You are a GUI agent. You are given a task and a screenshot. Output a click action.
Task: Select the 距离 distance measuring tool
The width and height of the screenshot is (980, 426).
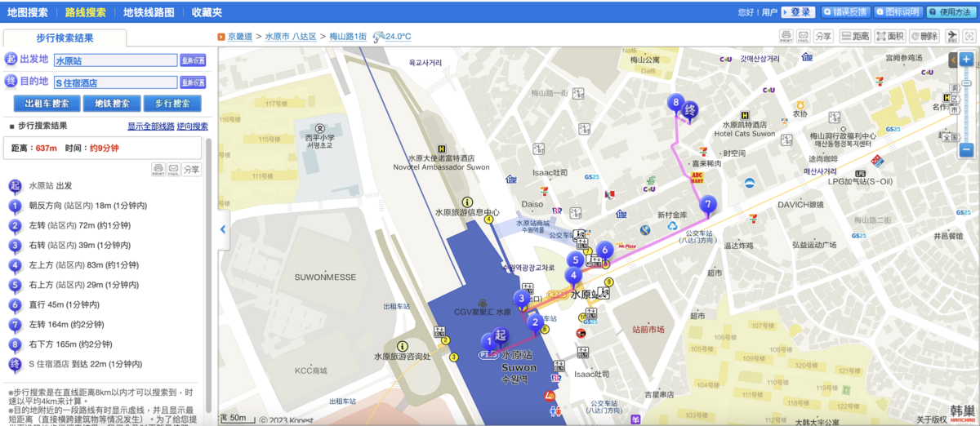tap(855, 37)
